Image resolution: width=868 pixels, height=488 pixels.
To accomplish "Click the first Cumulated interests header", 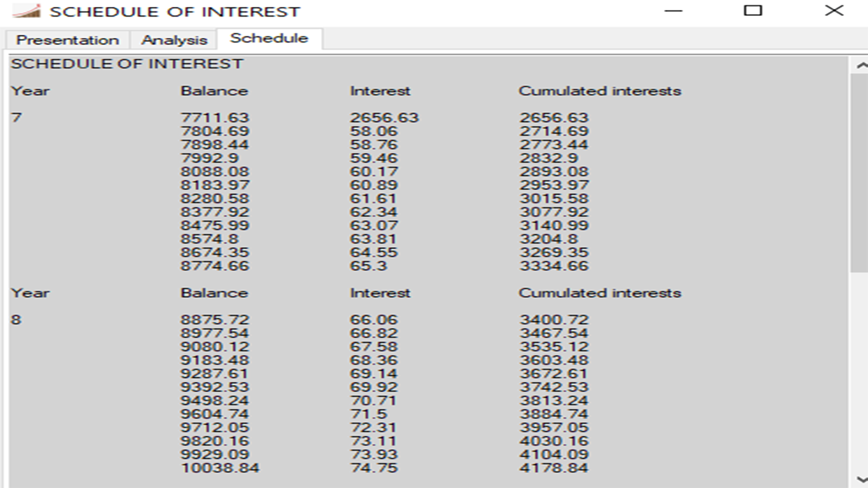I will (x=599, y=91).
